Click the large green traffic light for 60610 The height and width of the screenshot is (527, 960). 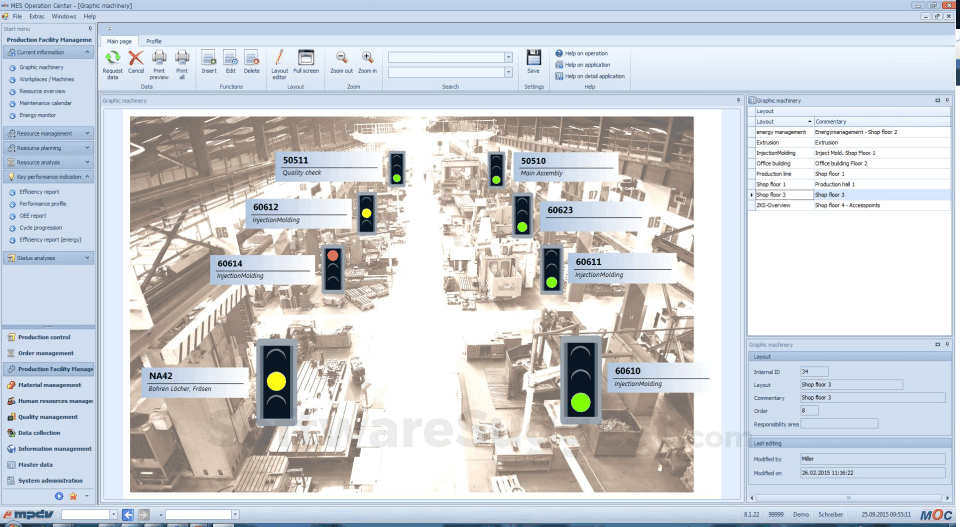(x=580, y=379)
